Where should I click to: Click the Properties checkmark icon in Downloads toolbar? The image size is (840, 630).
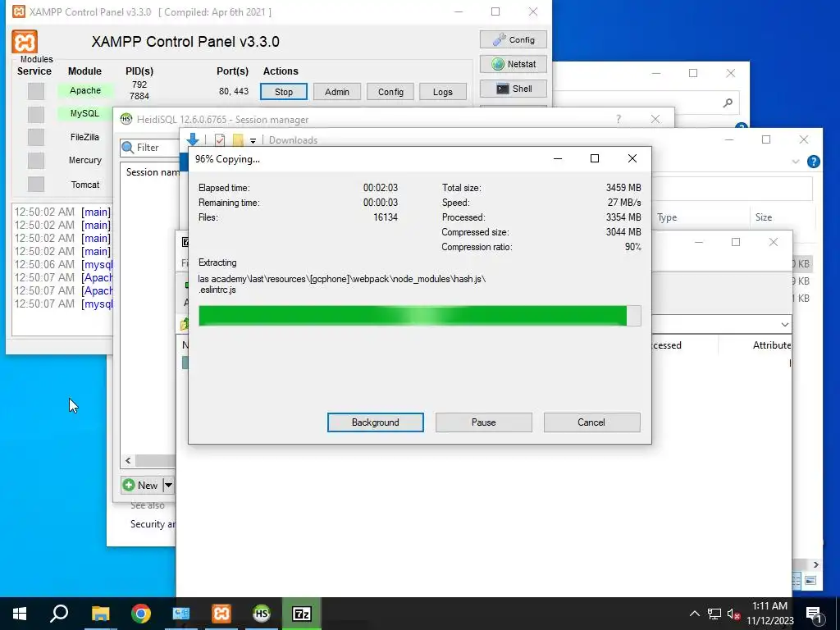(x=220, y=139)
